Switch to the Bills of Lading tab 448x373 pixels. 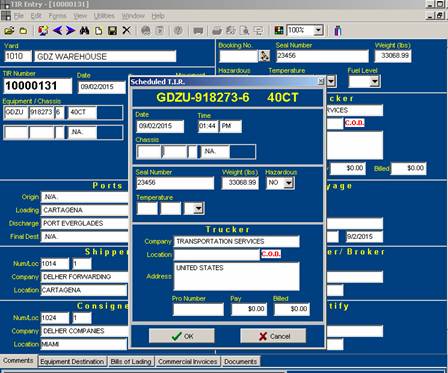point(131,362)
